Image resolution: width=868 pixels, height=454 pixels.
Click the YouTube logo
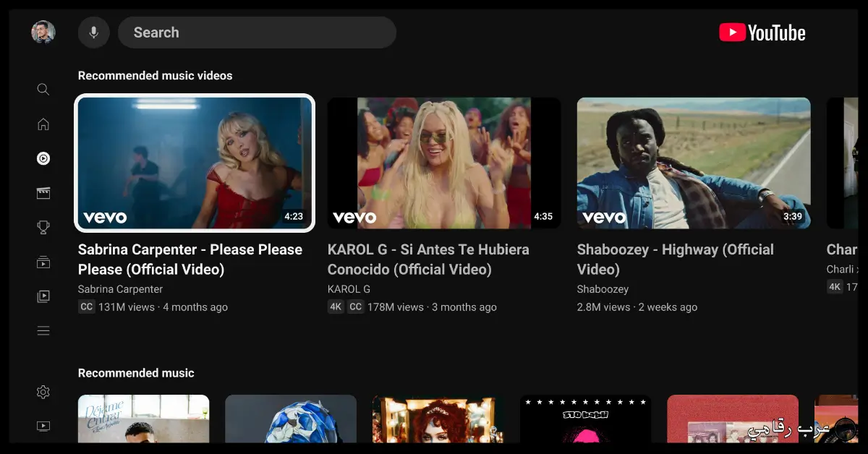point(762,33)
